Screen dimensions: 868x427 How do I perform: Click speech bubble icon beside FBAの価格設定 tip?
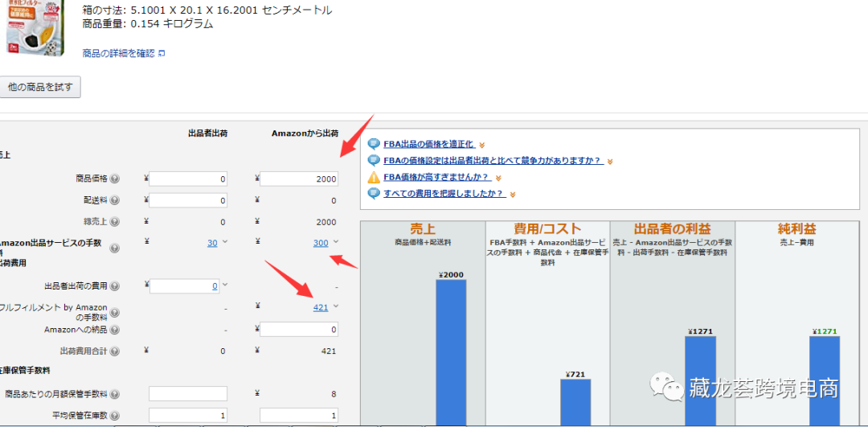tap(375, 161)
